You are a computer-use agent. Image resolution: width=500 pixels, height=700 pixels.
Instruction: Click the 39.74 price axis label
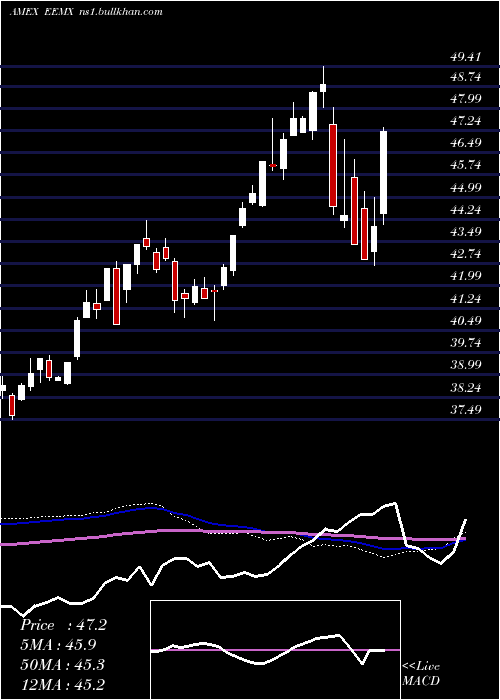point(466,343)
